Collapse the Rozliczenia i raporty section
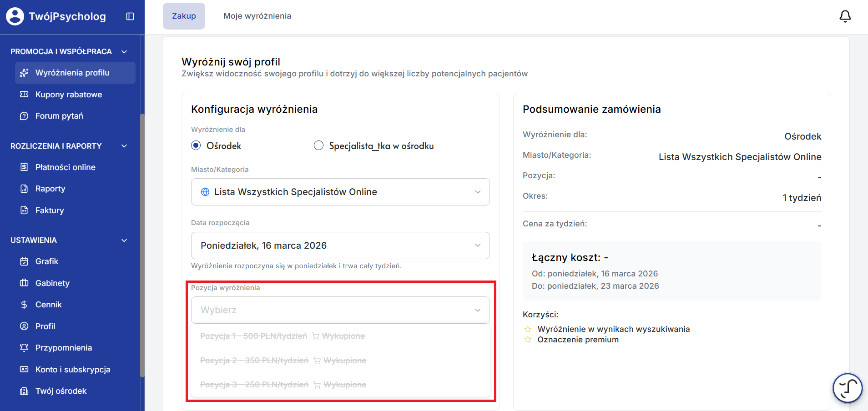The height and width of the screenshot is (411, 868). coord(124,146)
